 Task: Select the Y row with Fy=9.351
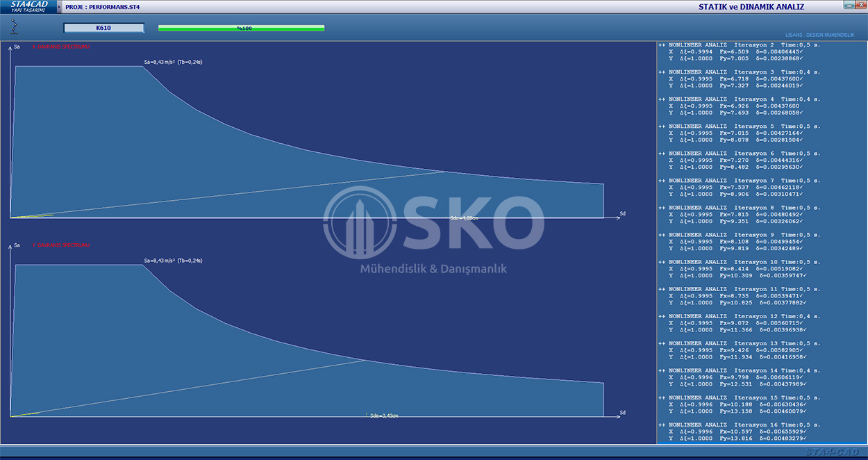point(737,221)
